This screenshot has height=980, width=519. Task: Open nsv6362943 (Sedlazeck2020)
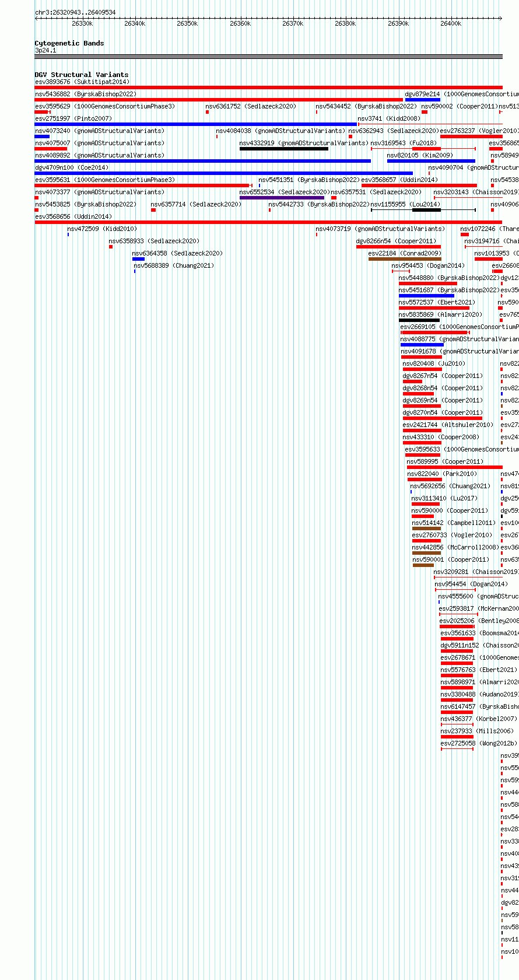coord(394,131)
